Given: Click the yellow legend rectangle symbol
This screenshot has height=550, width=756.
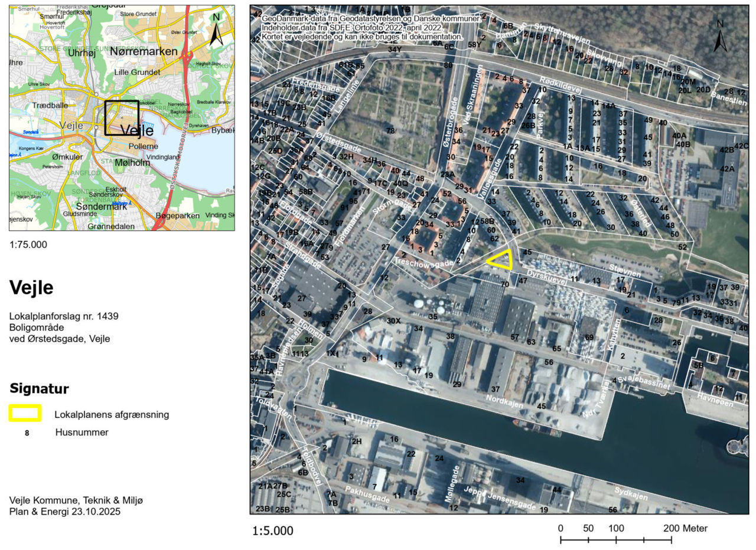Looking at the screenshot, I should point(25,414).
